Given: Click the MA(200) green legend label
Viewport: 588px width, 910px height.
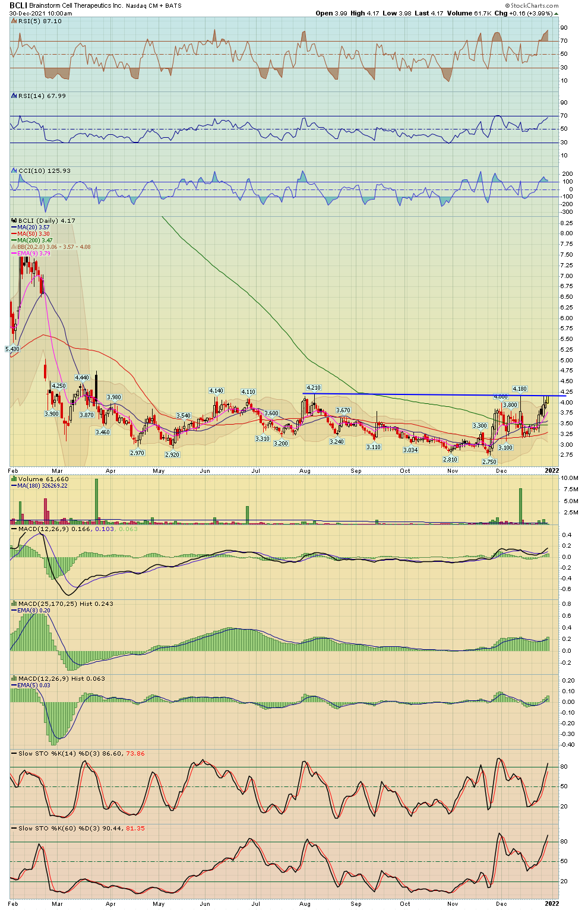Looking at the screenshot, I should [x=34, y=241].
